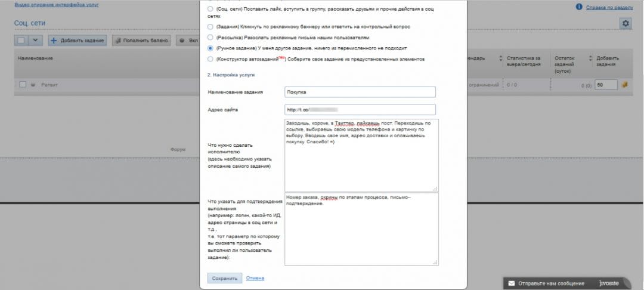Screen dimensions: 644x290
Task: Click the blue info icon beside Справка по разделу
Action: point(579,7)
